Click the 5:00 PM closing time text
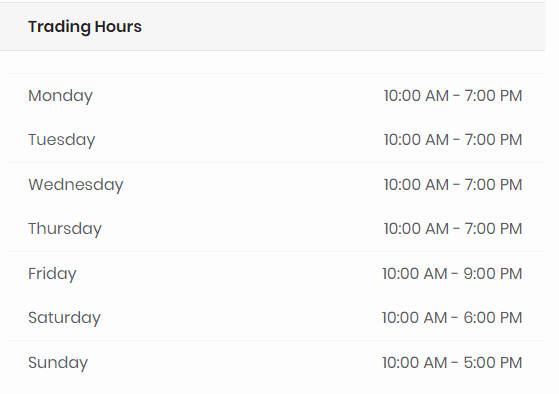This screenshot has height=394, width=559. [493, 362]
